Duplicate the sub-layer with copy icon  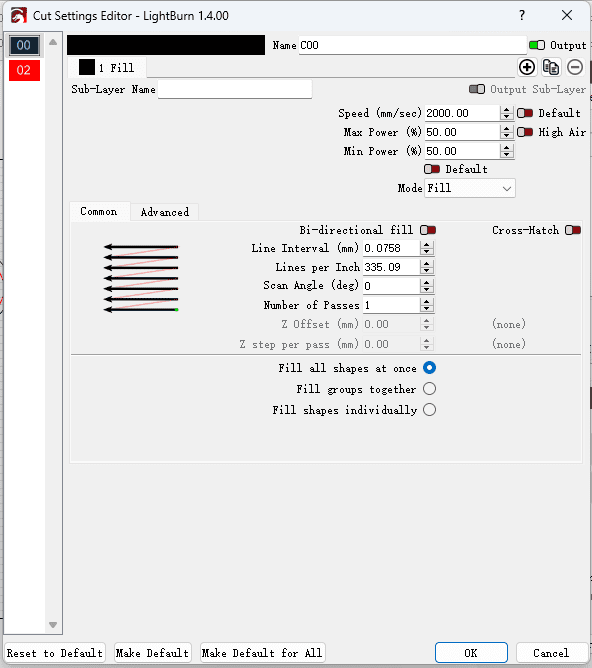[551, 67]
